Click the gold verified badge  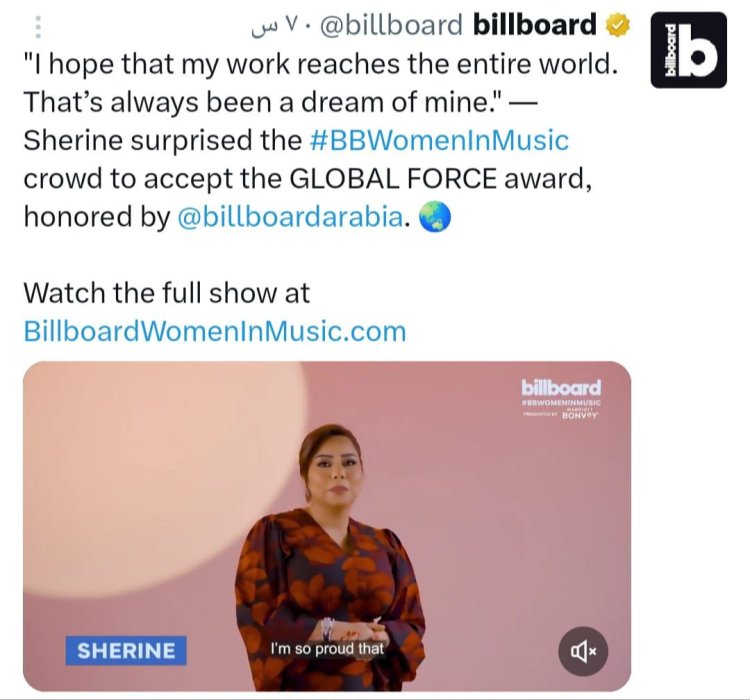(x=618, y=25)
